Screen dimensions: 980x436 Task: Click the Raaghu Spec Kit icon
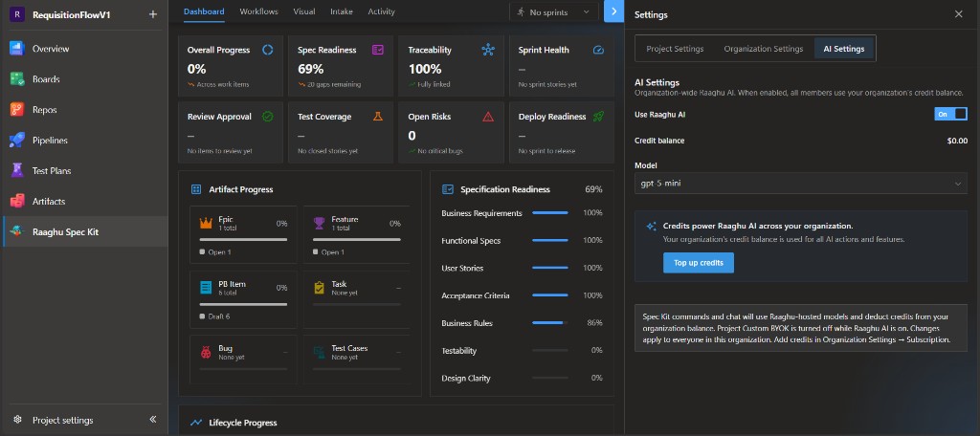17,231
